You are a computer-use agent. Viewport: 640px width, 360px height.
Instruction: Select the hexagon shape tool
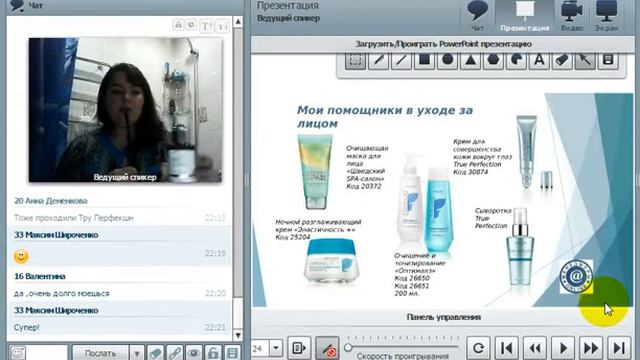(493, 60)
